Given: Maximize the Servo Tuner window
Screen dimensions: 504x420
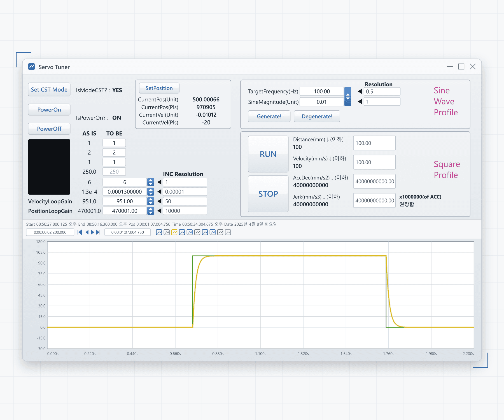Looking at the screenshot, I should tap(461, 67).
